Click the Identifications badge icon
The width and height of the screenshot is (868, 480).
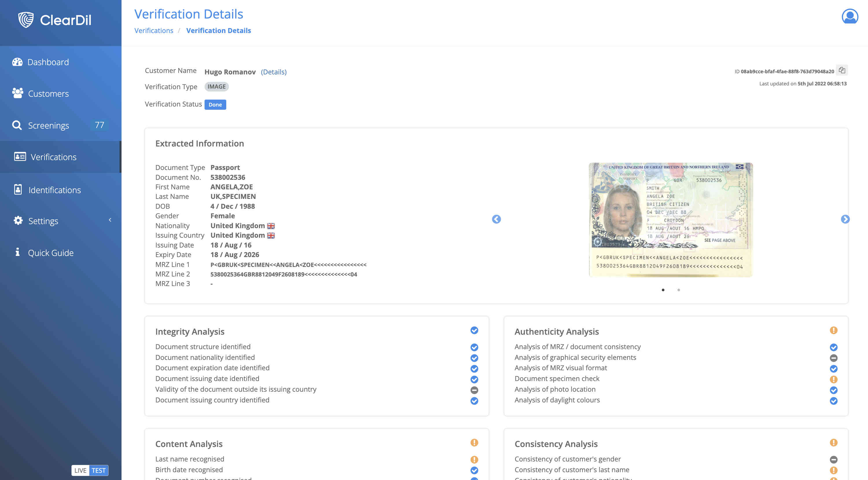pos(18,189)
